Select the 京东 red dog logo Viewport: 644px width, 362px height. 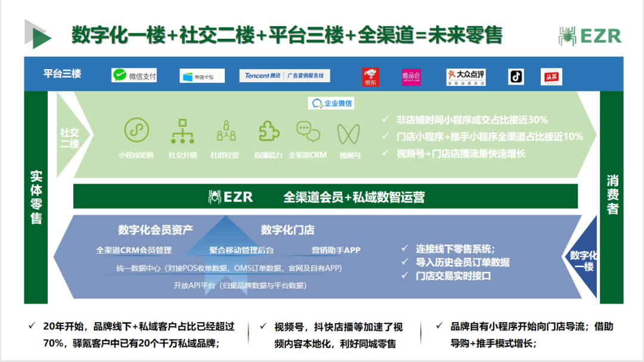coord(371,76)
